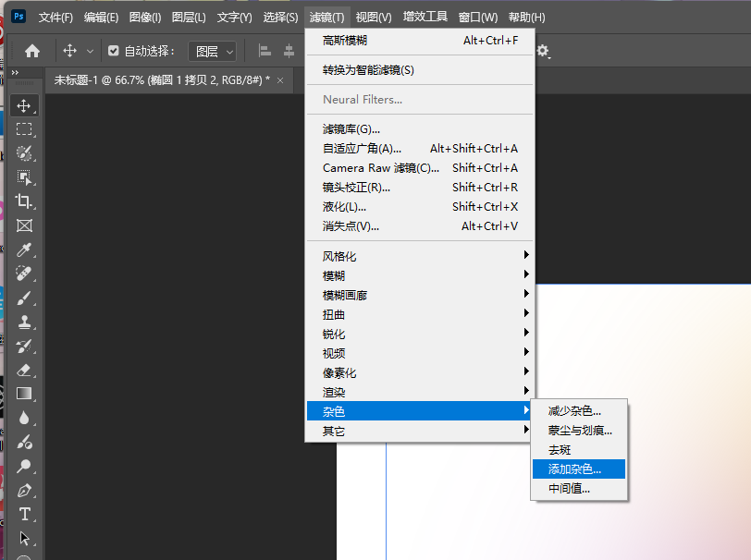751x560 pixels.
Task: Close the 未标题-1 document tab
Action: (280, 80)
